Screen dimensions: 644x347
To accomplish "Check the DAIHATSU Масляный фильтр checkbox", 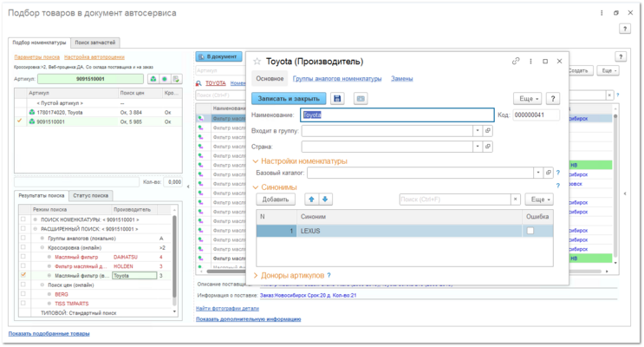I will tap(23, 257).
